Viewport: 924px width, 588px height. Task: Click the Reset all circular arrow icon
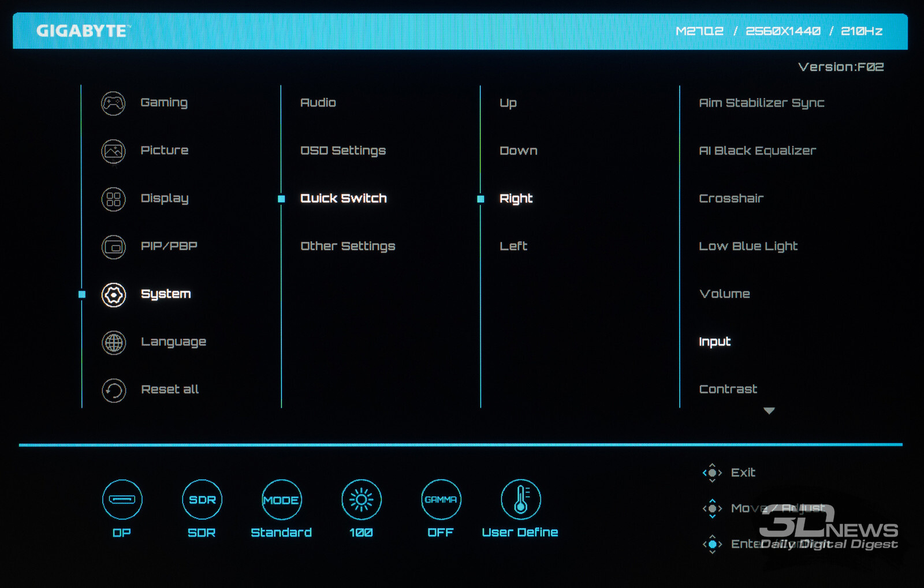click(113, 391)
